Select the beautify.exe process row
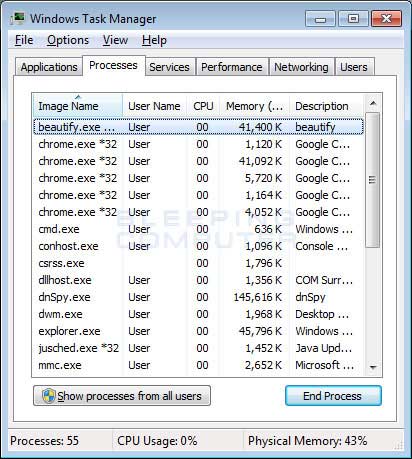 [198, 127]
